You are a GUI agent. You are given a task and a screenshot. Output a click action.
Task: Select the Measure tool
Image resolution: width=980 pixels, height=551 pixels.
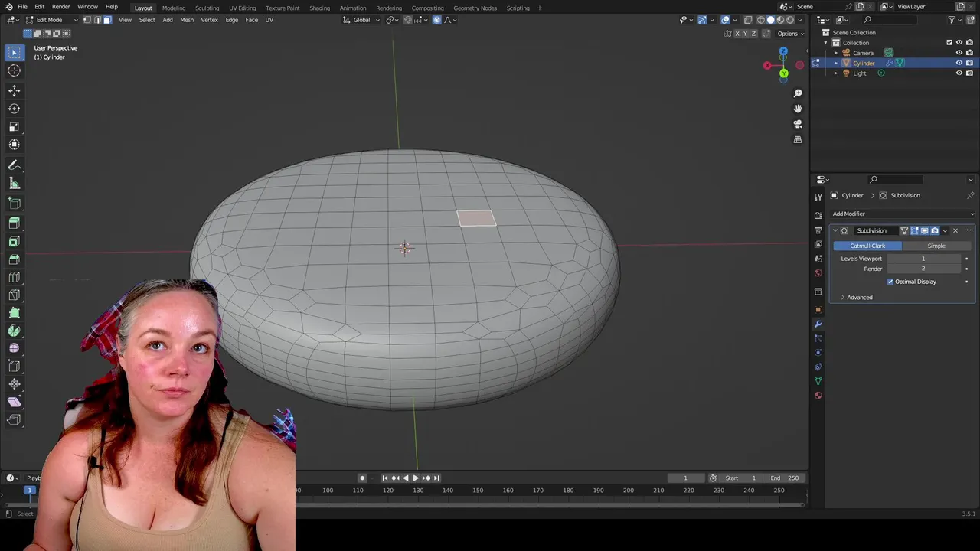click(x=14, y=184)
